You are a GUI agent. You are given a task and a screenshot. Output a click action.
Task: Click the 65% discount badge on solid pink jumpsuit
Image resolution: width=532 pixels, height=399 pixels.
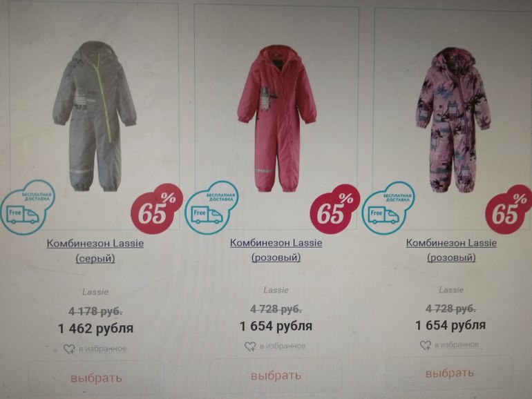(x=335, y=209)
